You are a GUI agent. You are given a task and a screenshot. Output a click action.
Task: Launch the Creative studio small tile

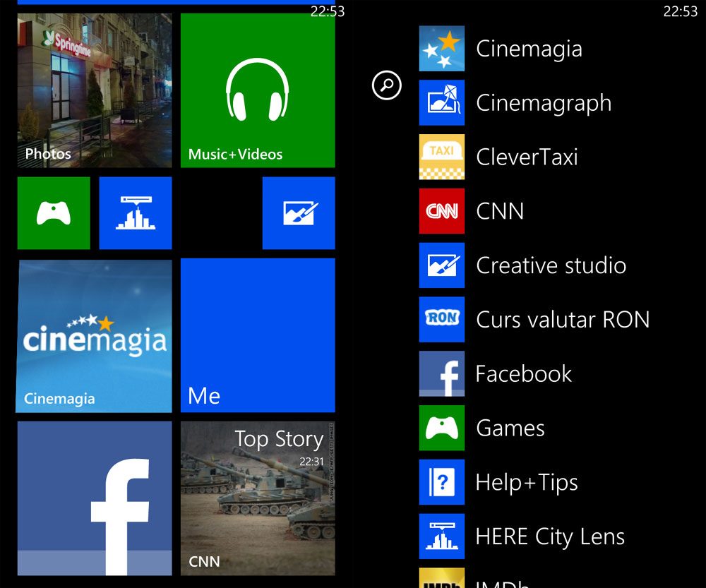299,213
